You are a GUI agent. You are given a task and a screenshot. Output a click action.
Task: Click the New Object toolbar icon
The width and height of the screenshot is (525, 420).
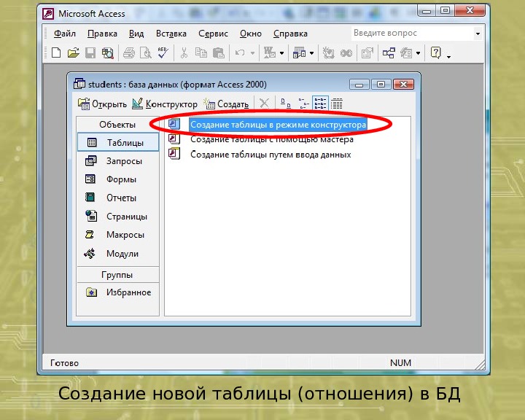pos(406,53)
